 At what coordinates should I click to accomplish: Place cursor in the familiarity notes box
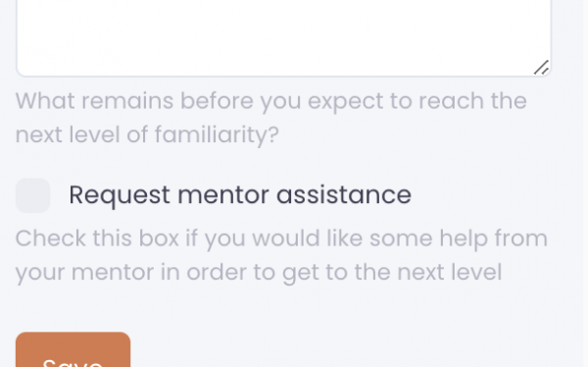point(283,38)
